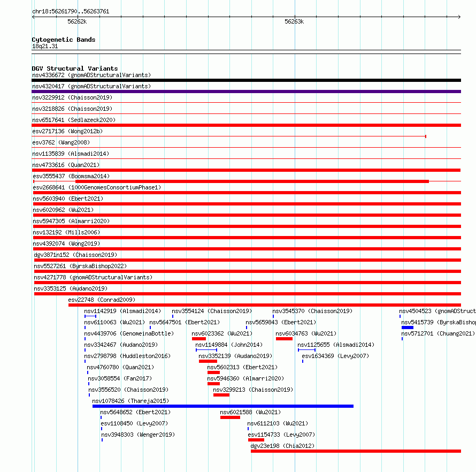Screen dimensions: 476x472
Task: Click the nsv5603940 (Ebert2021) label
Action: point(68,199)
